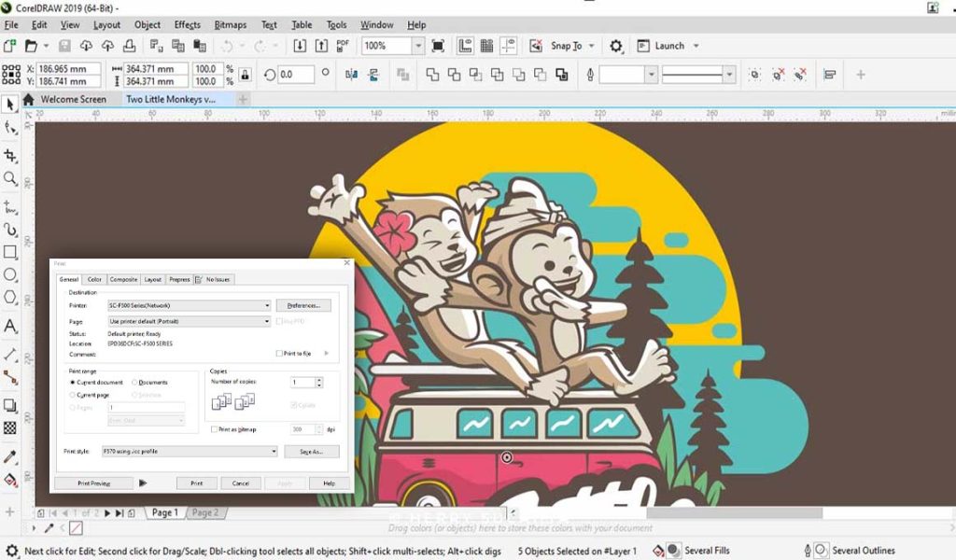
Task: Click the Print icon in toolbar
Action: tap(129, 46)
